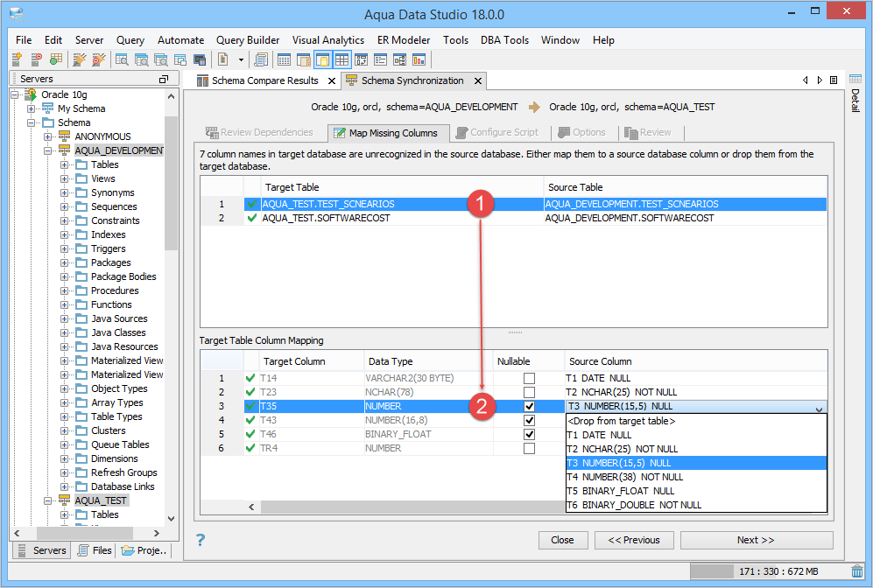
Task: Select T4 NUMBER(38) NOT NULL option
Action: [696, 477]
